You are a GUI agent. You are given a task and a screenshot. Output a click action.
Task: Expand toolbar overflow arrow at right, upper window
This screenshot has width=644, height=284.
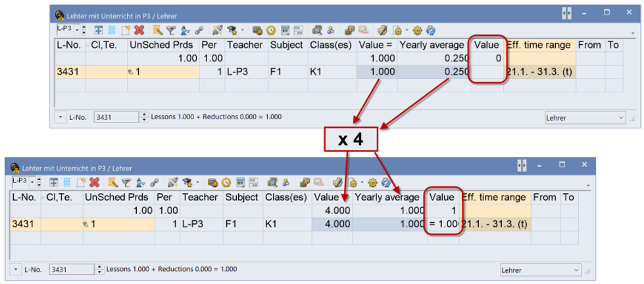pyautogui.click(x=633, y=32)
